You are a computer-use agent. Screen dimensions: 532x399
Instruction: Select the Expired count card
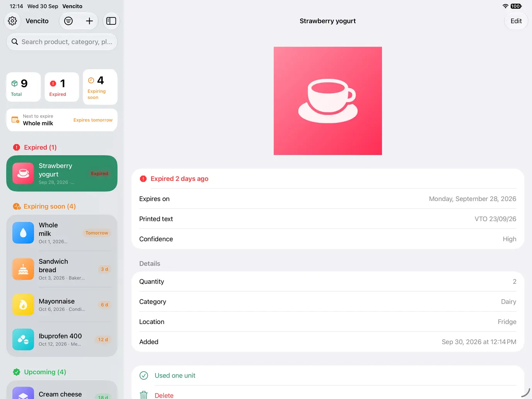62,87
